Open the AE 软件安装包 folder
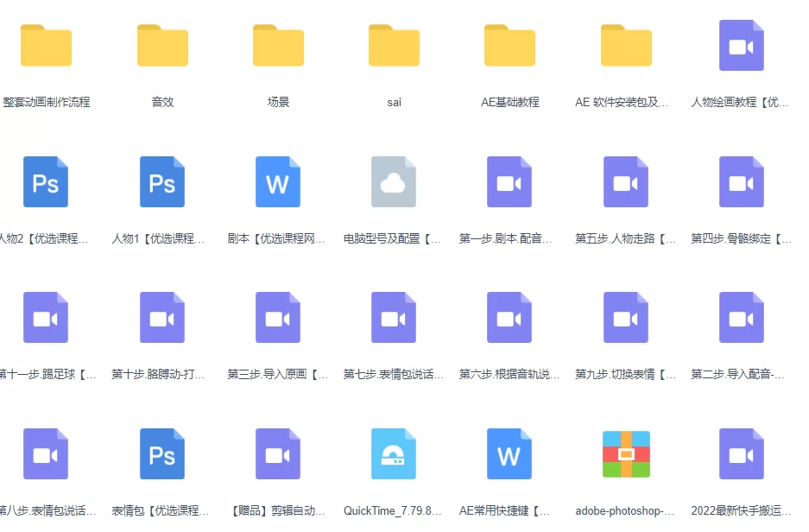809x532 pixels. tap(626, 46)
